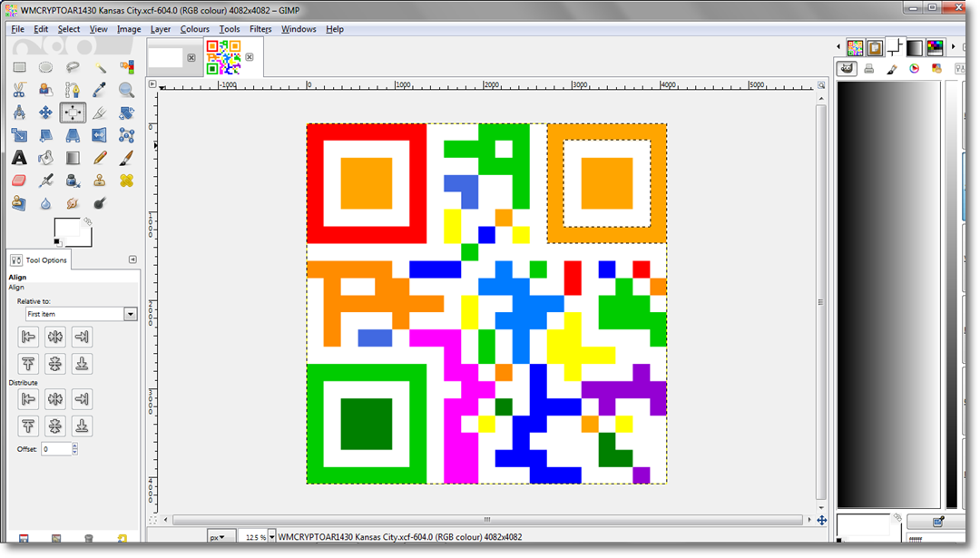The width and height of the screenshot is (980, 558).
Task: Click the Reset tool options to defaults button
Action: tap(122, 539)
